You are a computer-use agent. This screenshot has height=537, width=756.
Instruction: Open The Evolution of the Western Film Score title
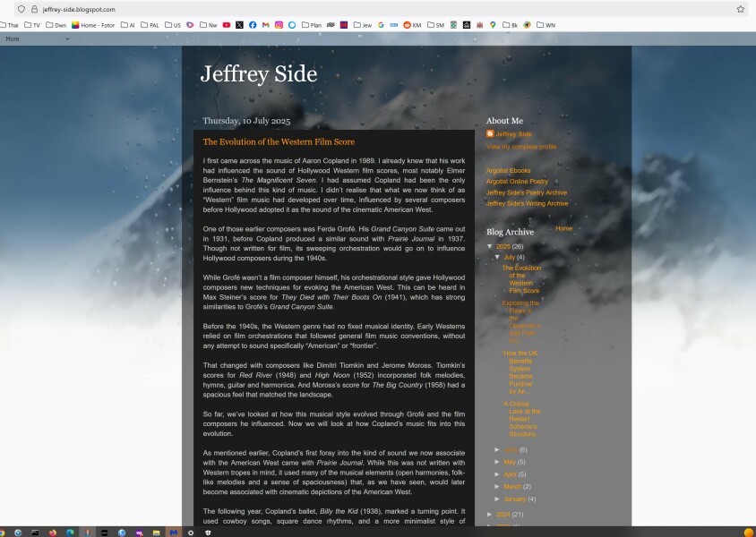tap(279, 142)
